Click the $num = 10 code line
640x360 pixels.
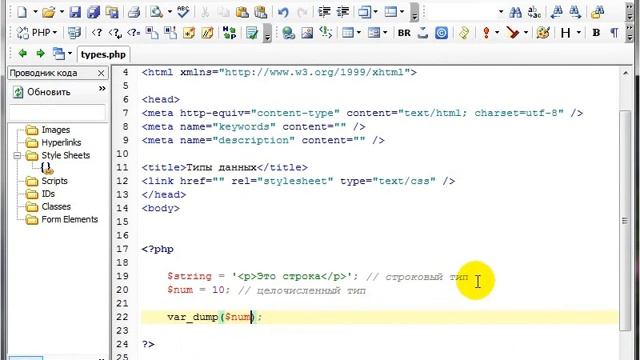(x=267, y=290)
